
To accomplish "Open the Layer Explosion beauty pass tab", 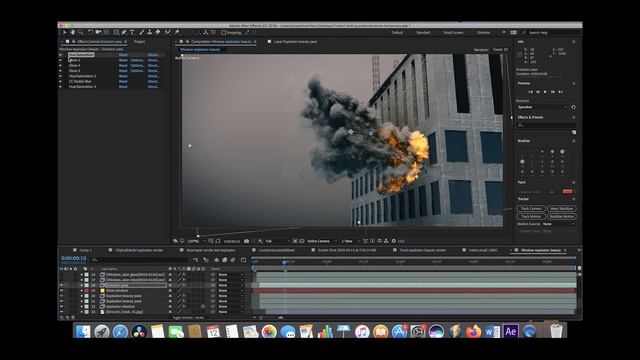I will [295, 42].
